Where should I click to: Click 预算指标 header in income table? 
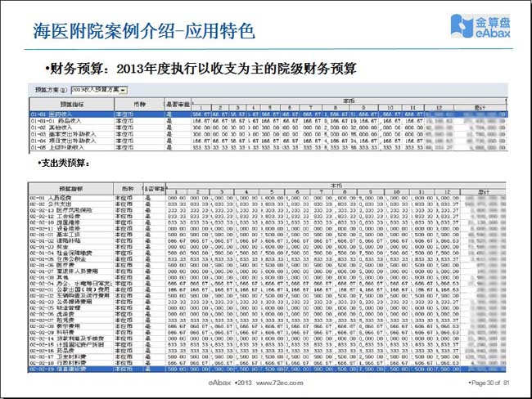coord(72,105)
